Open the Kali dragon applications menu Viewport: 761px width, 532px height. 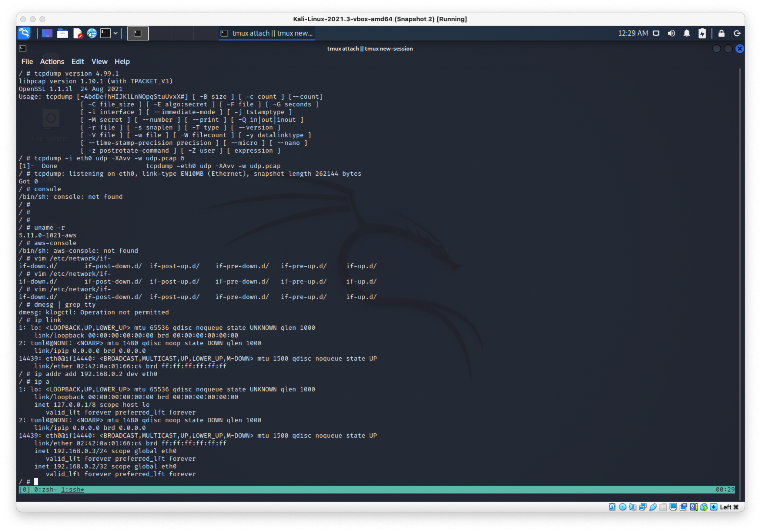[x=25, y=33]
